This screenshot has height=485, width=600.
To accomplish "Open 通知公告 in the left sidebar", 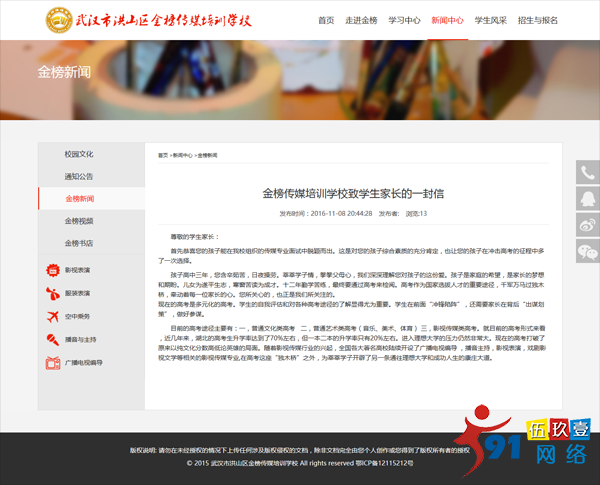I will point(79,176).
